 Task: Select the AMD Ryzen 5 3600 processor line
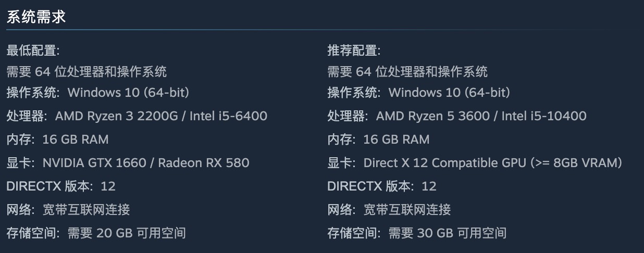(456, 116)
